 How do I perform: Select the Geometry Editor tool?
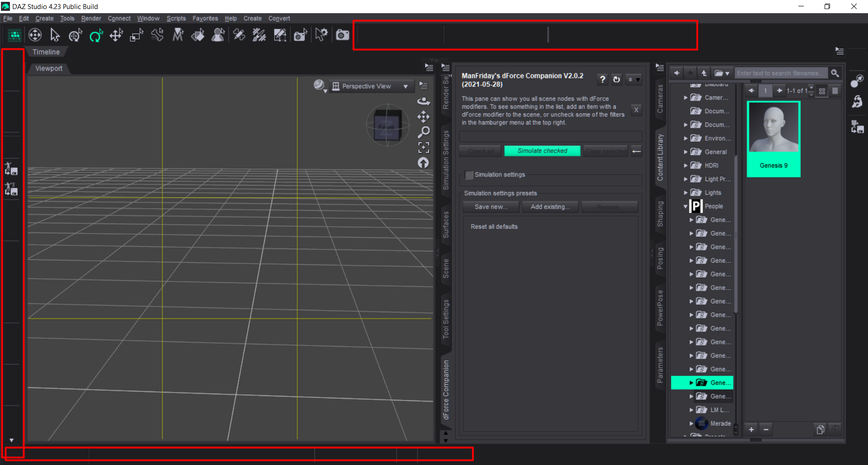coord(280,35)
